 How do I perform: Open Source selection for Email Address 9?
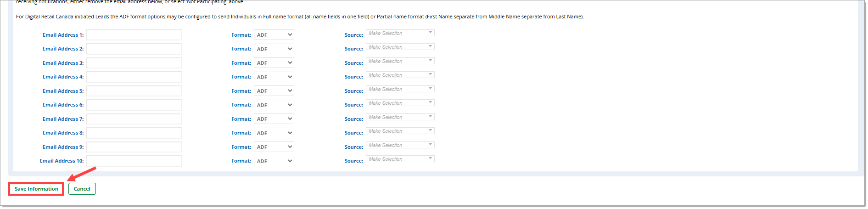pyautogui.click(x=400, y=145)
